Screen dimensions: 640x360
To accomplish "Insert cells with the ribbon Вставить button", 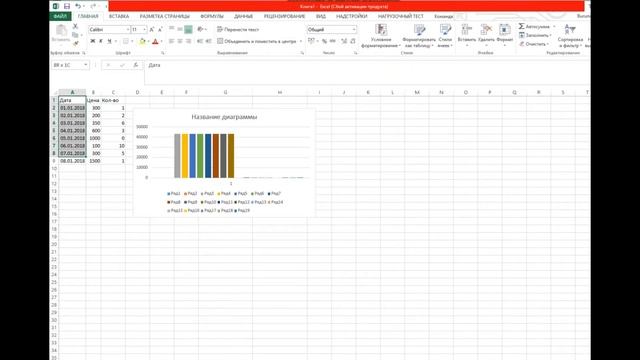I will tap(467, 36).
